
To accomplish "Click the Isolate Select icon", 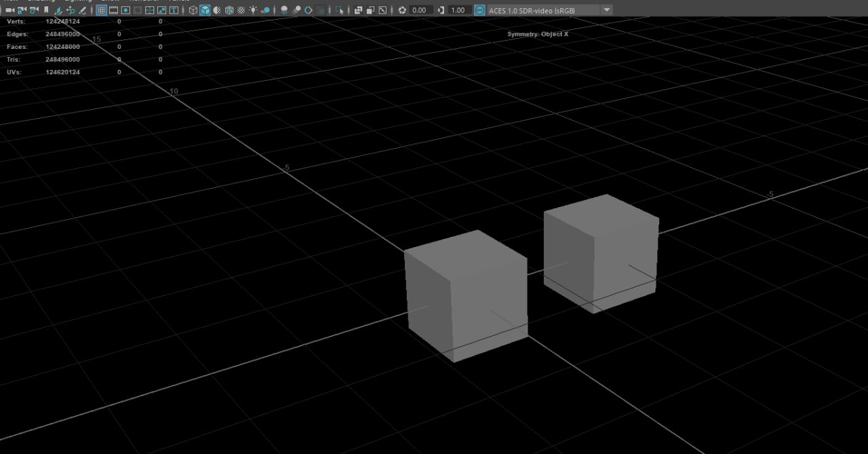I will 340,10.
